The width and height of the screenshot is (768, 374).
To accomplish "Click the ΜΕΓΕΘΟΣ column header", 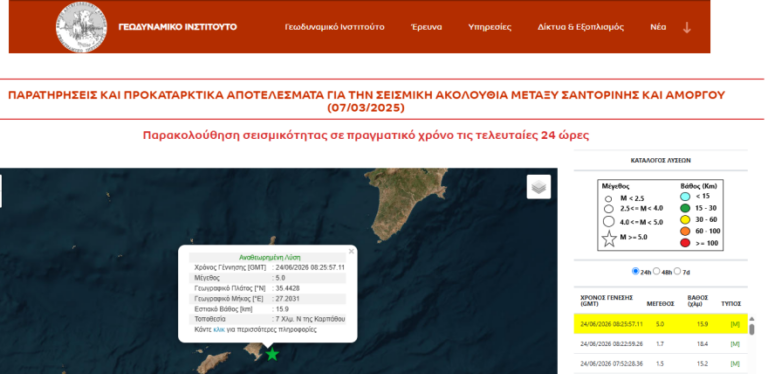I will 660,304.
